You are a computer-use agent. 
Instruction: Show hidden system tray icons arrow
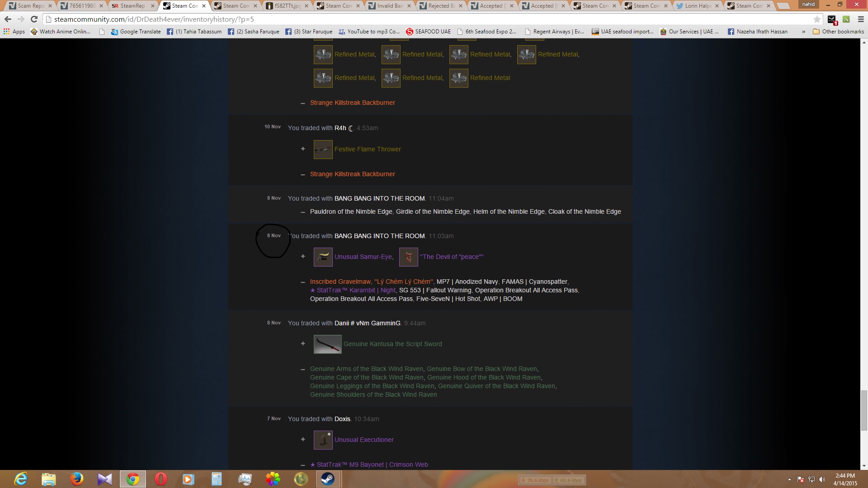(x=789, y=479)
